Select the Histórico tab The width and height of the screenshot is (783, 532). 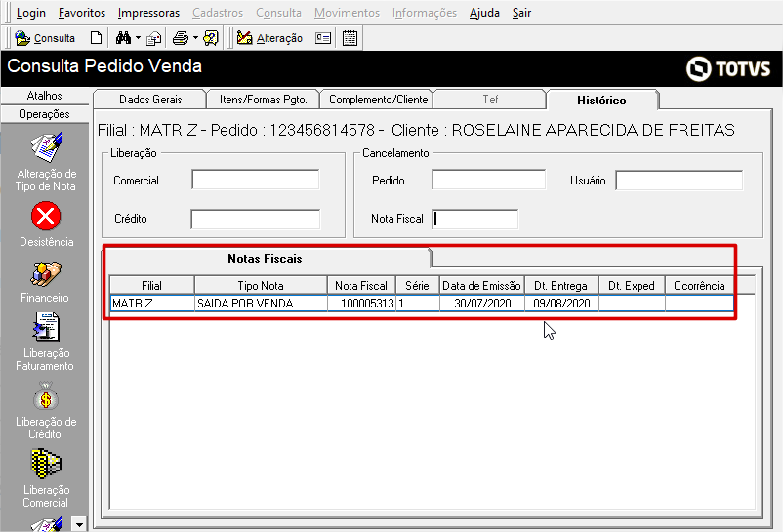pyautogui.click(x=601, y=100)
